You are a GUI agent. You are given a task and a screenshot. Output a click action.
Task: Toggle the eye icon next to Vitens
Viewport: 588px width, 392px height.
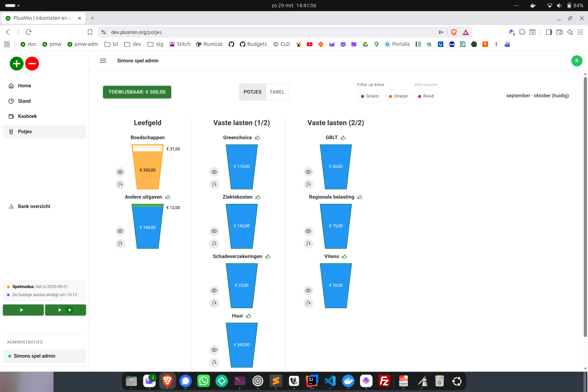tap(308, 291)
